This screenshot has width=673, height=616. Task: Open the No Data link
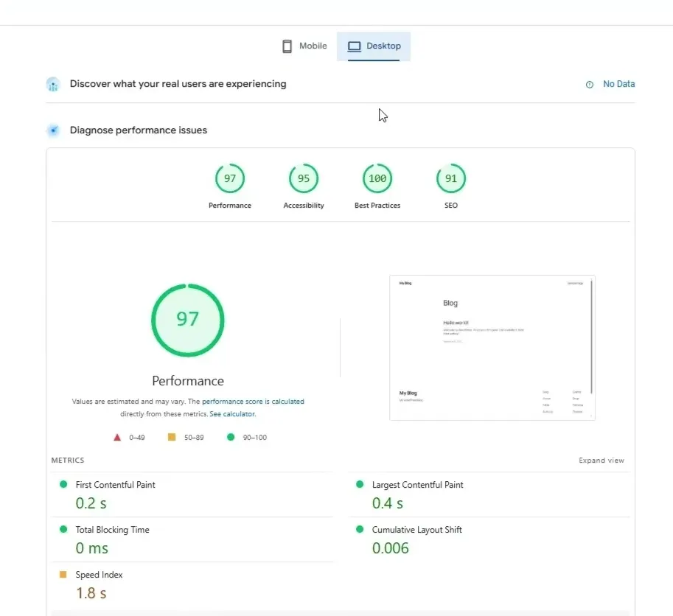coord(618,84)
